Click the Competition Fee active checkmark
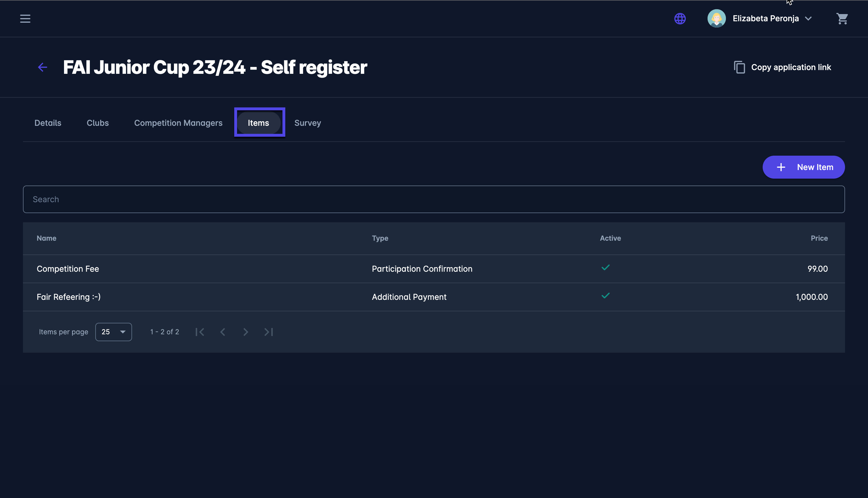The image size is (868, 498). tap(605, 268)
